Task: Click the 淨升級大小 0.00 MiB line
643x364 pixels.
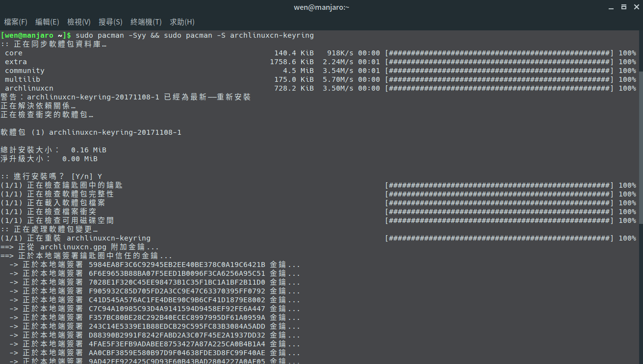Action: click(49, 159)
